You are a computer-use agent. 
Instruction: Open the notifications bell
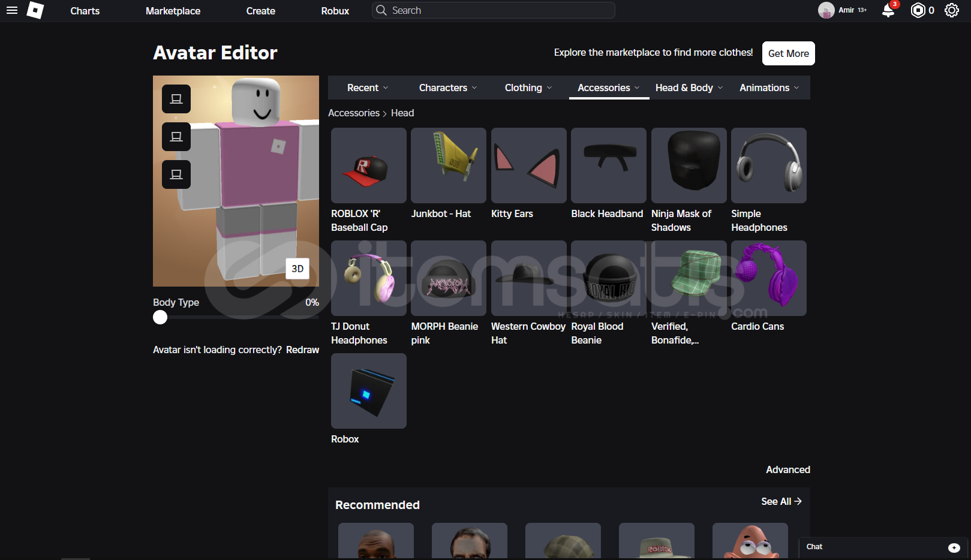[x=888, y=10]
